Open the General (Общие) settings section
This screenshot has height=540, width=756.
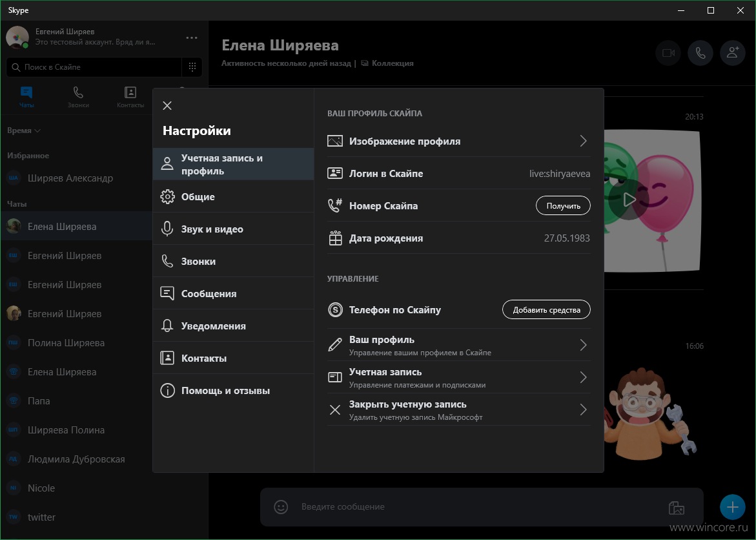coord(233,196)
